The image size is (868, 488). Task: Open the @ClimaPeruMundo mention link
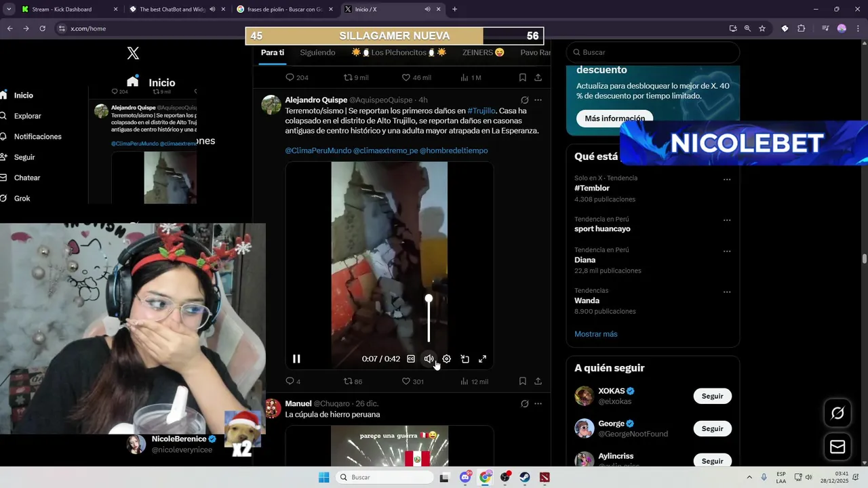[x=317, y=150]
